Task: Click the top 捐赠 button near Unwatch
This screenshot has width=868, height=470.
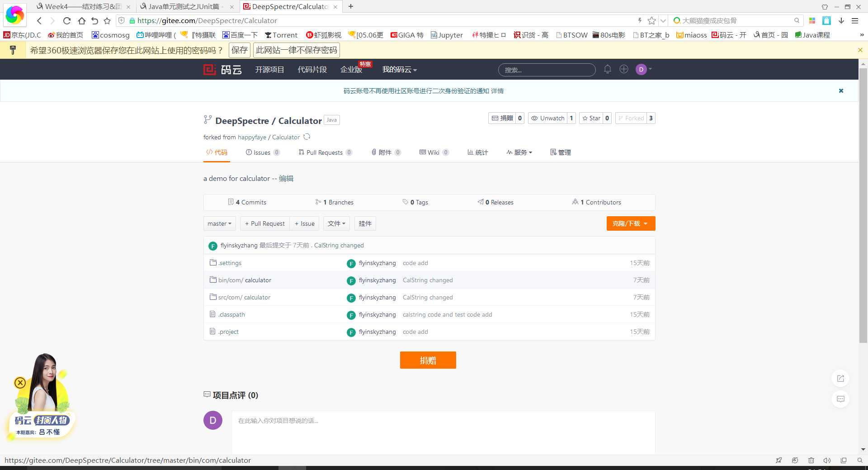Action: click(502, 118)
